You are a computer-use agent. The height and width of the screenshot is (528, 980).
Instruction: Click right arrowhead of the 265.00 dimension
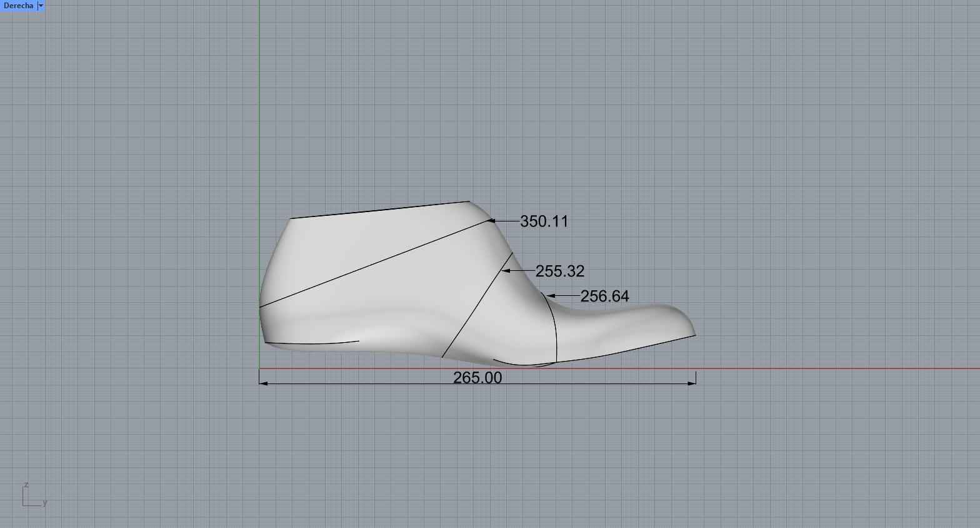[x=692, y=383]
